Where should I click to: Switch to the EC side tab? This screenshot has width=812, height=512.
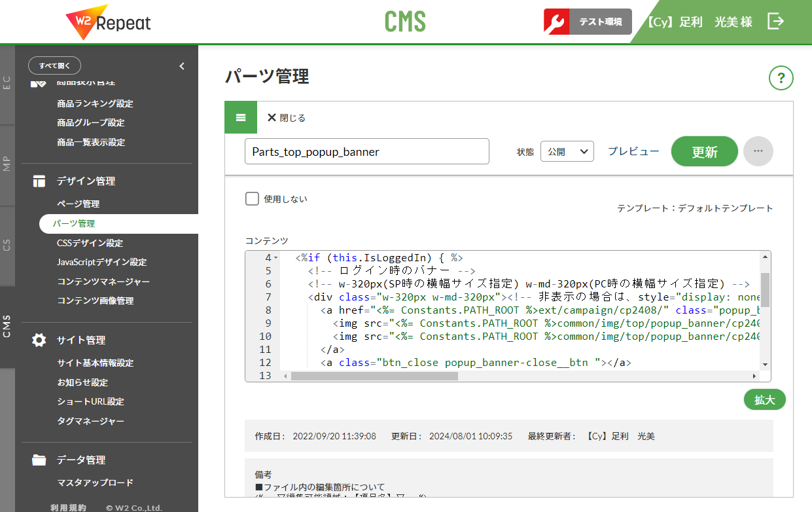point(7,83)
